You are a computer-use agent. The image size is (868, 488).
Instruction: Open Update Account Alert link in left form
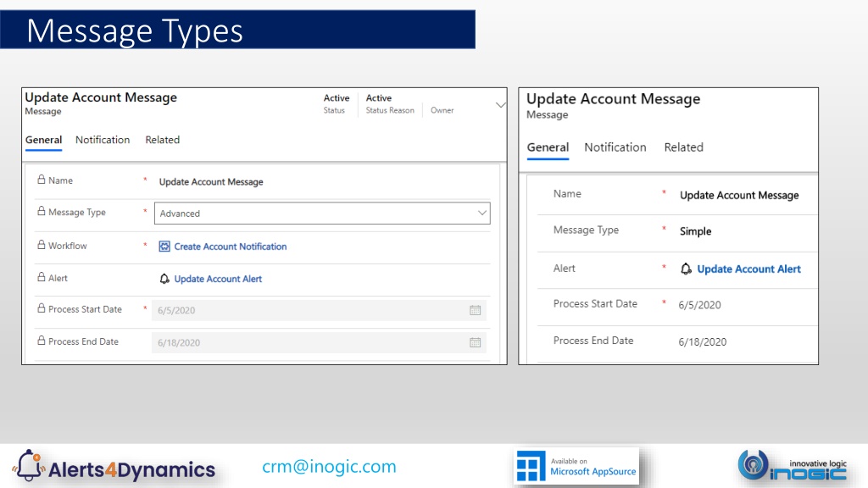218,279
